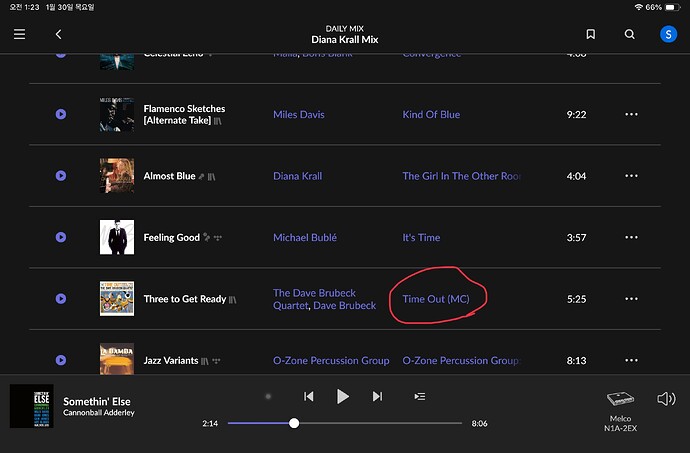Open the It's Time album link
Screen dimensions: 690x453
(421, 238)
